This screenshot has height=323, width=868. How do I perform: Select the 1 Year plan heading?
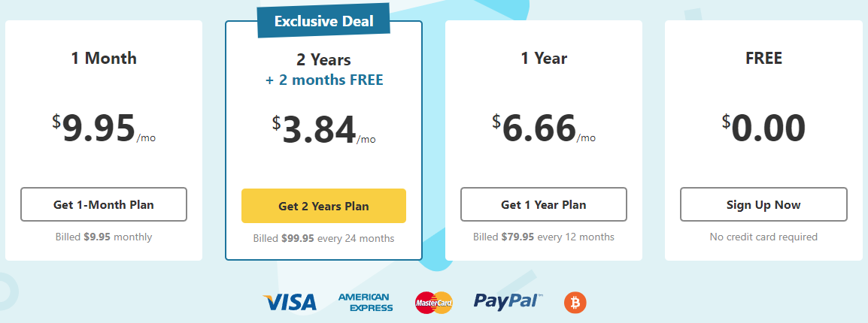coord(544,58)
